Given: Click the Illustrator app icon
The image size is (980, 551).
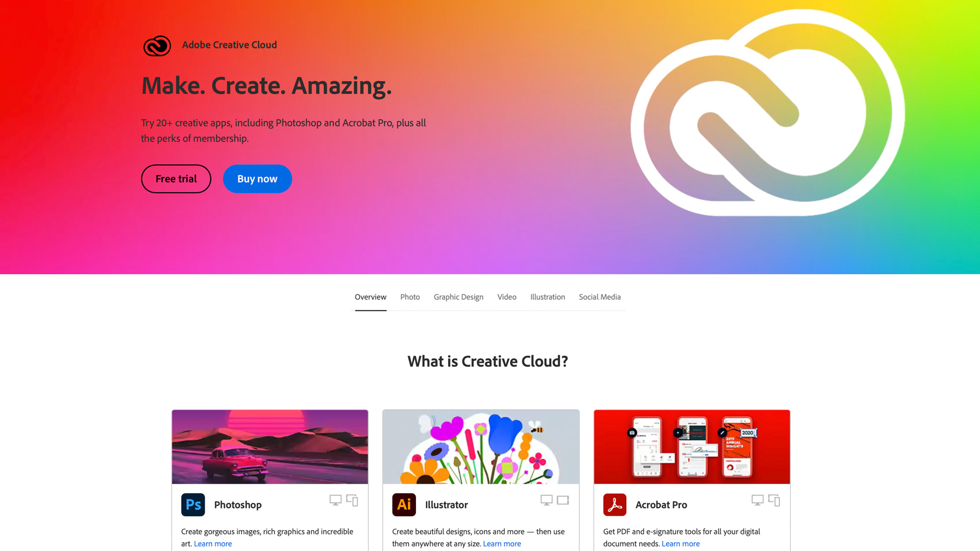Looking at the screenshot, I should tap(404, 505).
